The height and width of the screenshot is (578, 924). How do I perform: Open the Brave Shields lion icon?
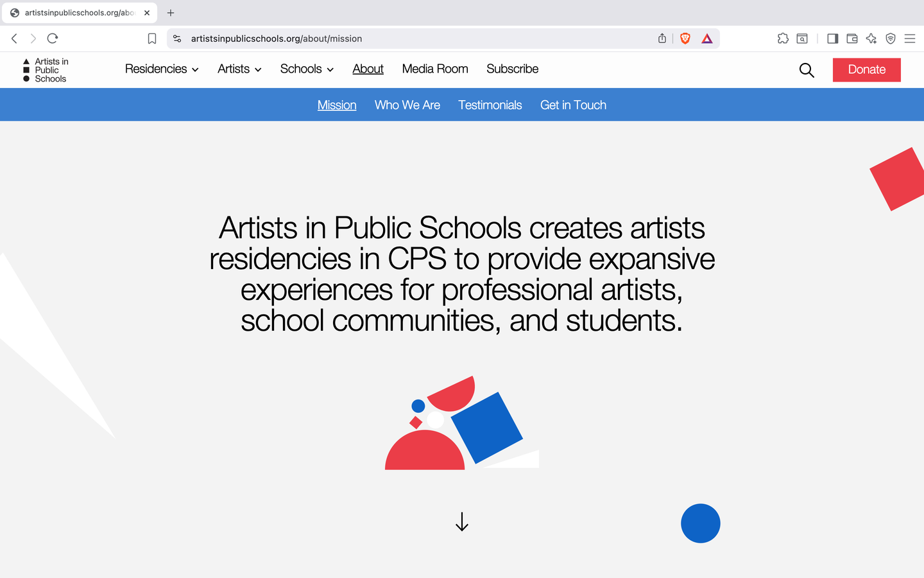click(x=685, y=39)
